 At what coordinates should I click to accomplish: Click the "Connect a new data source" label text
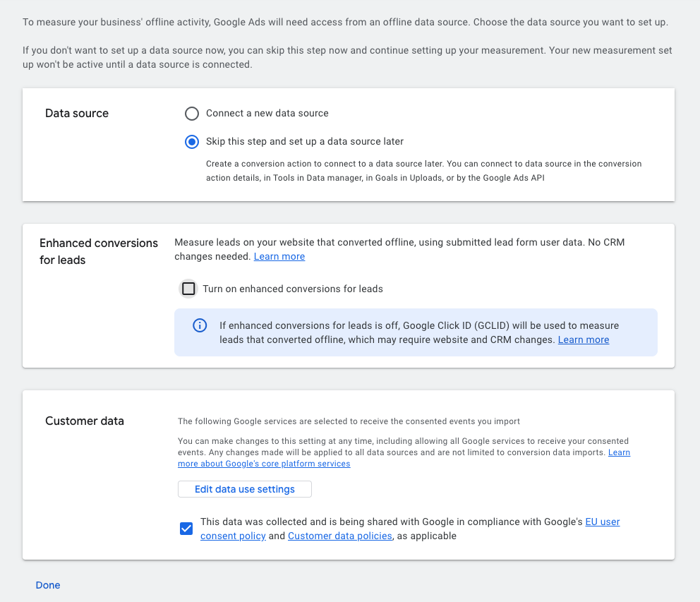pyautogui.click(x=267, y=114)
